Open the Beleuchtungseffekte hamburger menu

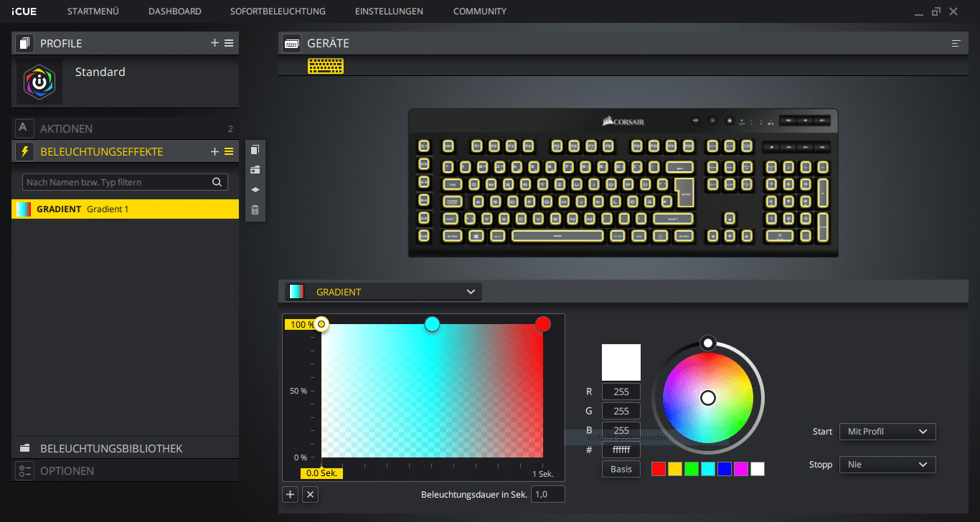coord(229,152)
